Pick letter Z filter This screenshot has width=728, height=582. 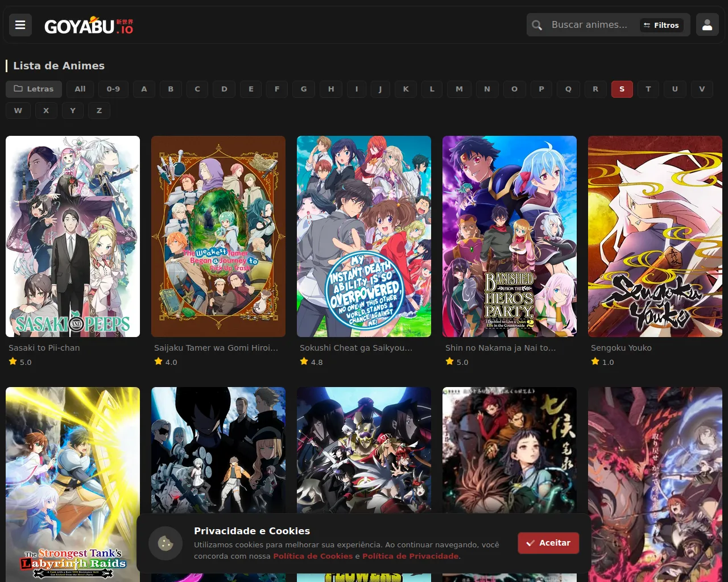pos(100,110)
